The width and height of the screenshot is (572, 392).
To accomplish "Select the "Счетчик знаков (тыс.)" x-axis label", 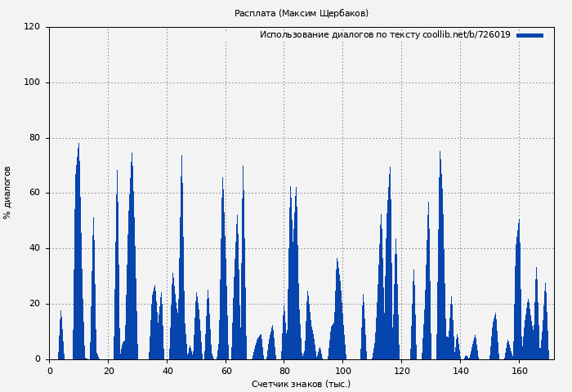I will [301, 384].
